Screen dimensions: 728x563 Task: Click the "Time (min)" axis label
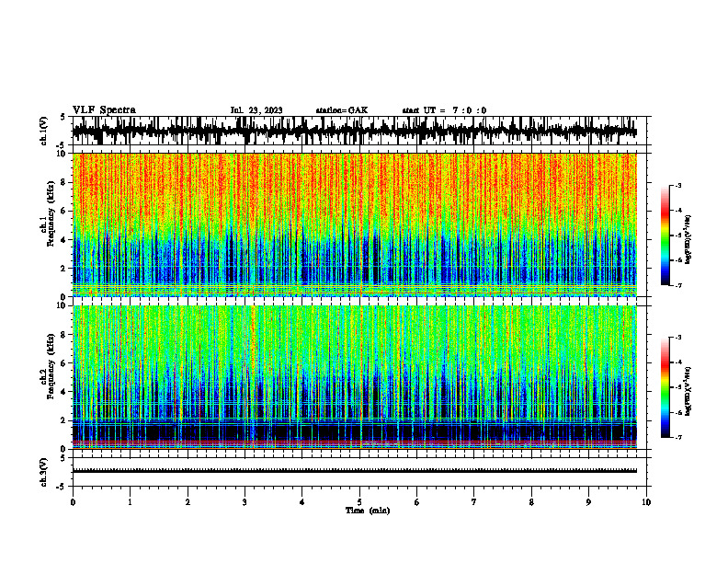tap(368, 511)
